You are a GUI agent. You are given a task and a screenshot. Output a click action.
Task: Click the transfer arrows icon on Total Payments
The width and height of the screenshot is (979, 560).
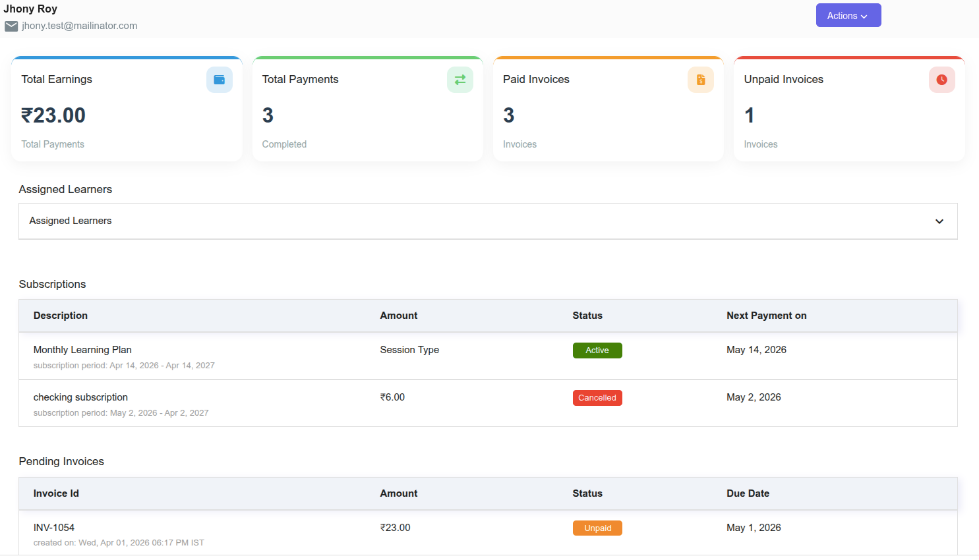pos(460,80)
